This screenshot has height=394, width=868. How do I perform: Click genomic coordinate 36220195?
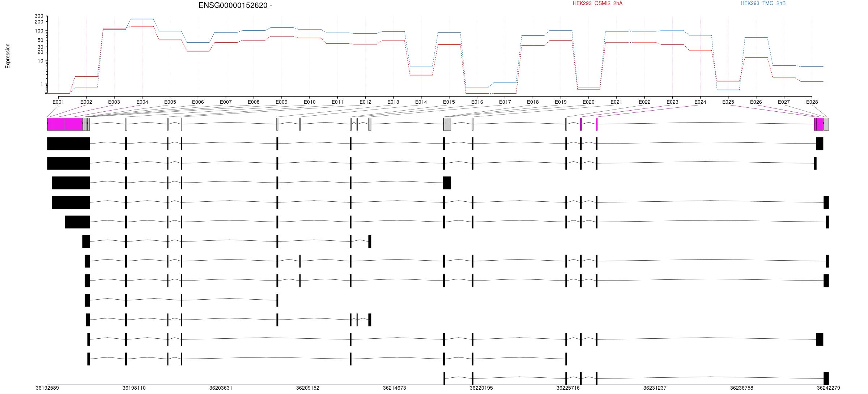(481, 388)
